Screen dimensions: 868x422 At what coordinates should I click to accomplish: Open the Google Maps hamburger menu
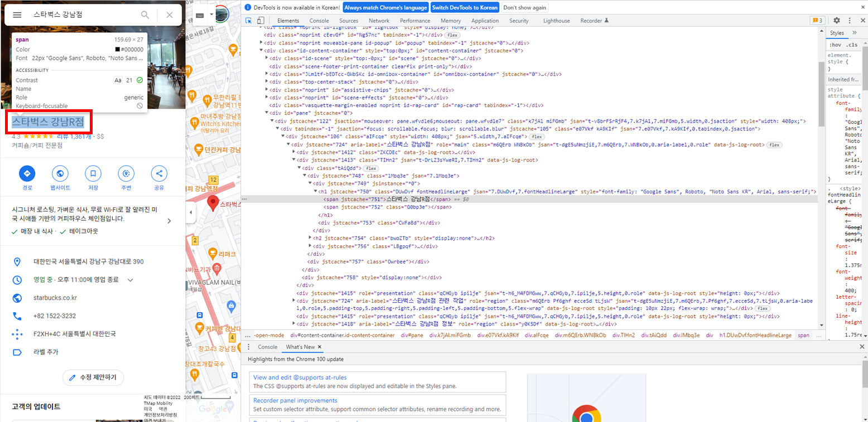(x=17, y=15)
